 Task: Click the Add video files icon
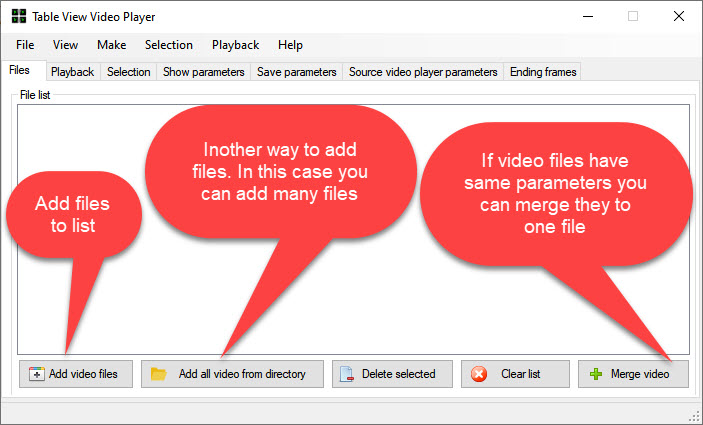pos(36,374)
